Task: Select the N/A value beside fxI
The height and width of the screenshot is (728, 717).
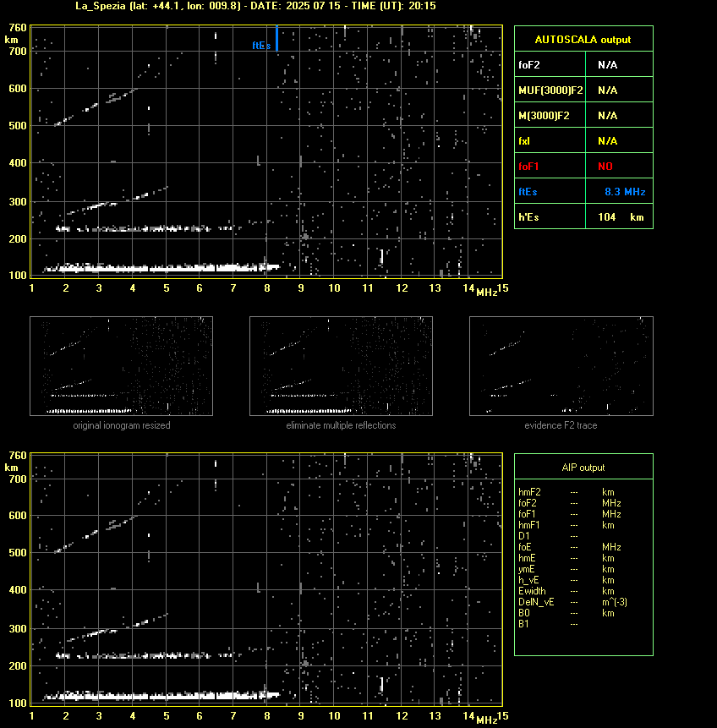Action: tap(608, 141)
